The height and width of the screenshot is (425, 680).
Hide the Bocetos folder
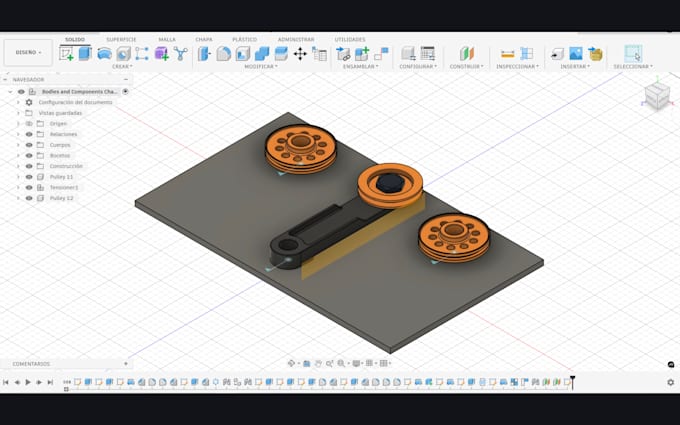coord(29,155)
